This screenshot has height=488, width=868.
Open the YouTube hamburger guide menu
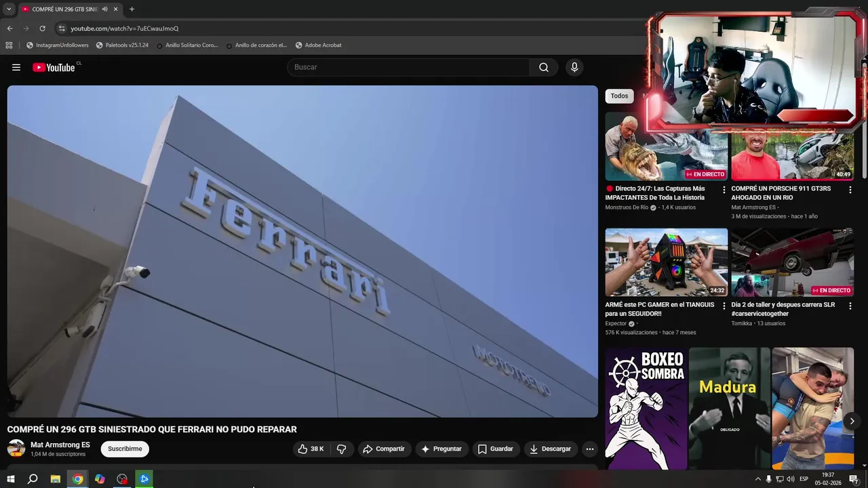(16, 67)
